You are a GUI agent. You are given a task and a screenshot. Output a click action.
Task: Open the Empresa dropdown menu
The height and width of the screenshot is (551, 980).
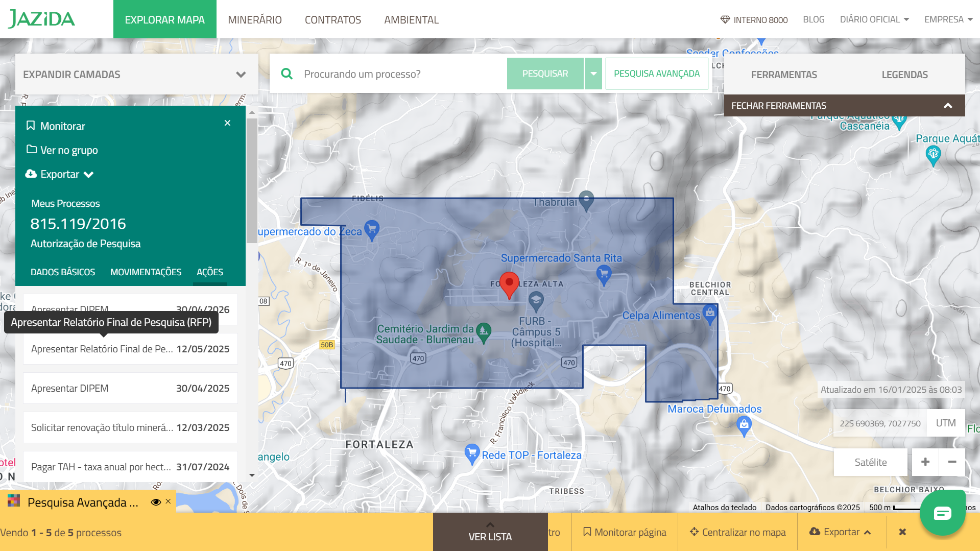click(948, 19)
